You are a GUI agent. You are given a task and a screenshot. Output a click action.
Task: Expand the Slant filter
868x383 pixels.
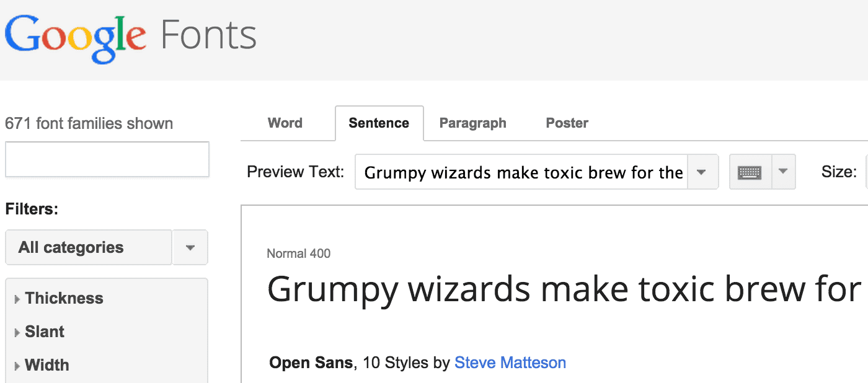(40, 332)
